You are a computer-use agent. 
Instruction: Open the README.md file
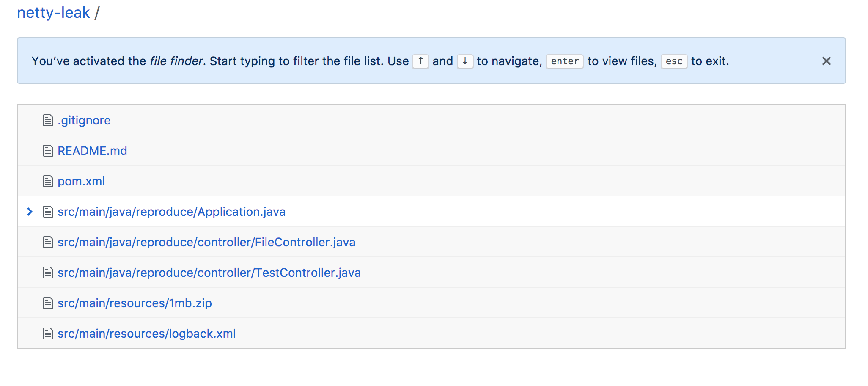coord(92,150)
